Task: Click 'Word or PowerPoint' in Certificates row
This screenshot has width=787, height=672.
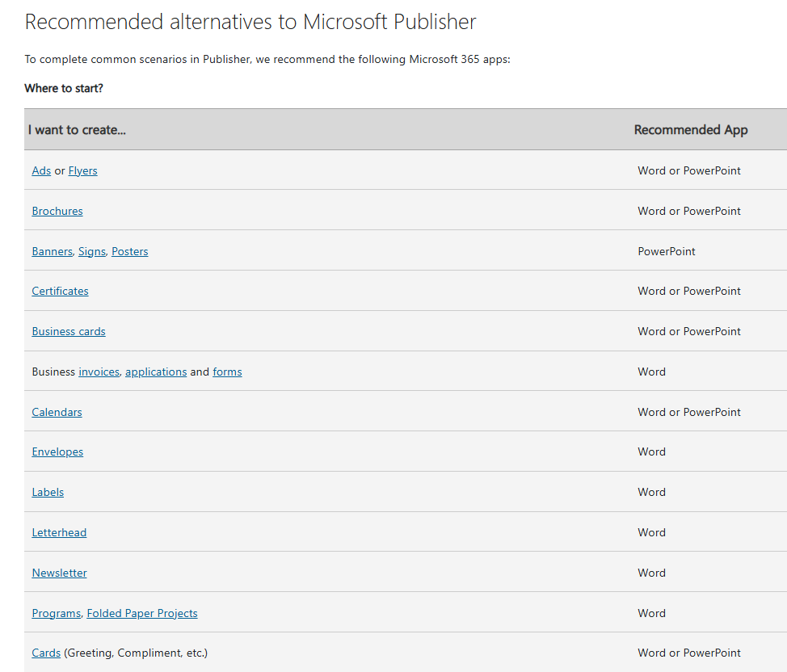Action: [x=689, y=291]
